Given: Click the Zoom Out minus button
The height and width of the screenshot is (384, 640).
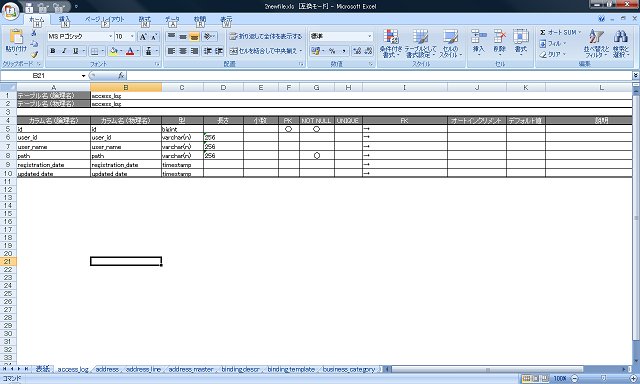Looking at the screenshot, I should pos(574,379).
